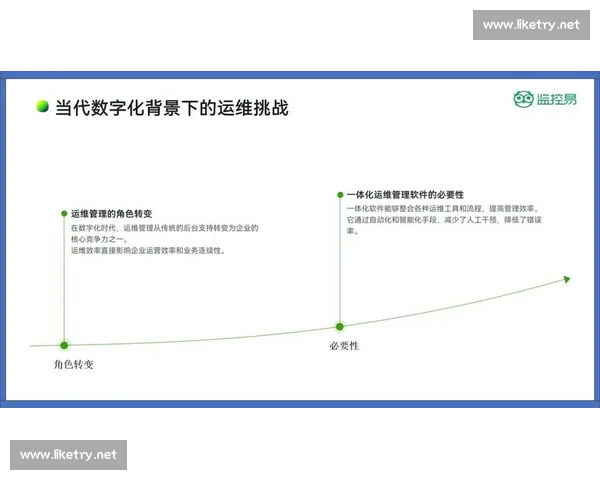Select the heading 一体化运维管理软件的必要性
This screenshot has width=600, height=480.
point(405,195)
